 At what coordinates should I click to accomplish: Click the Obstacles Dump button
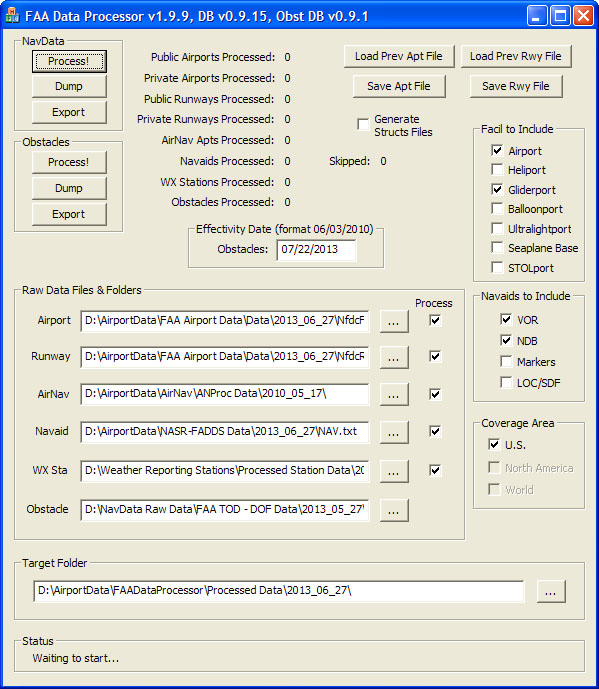tap(69, 188)
